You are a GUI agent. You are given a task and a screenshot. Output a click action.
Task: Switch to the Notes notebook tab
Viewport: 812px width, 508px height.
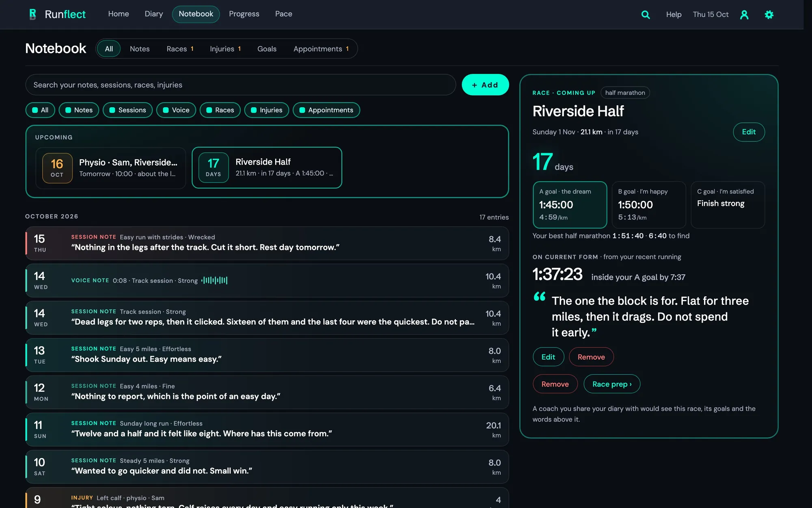(x=140, y=49)
